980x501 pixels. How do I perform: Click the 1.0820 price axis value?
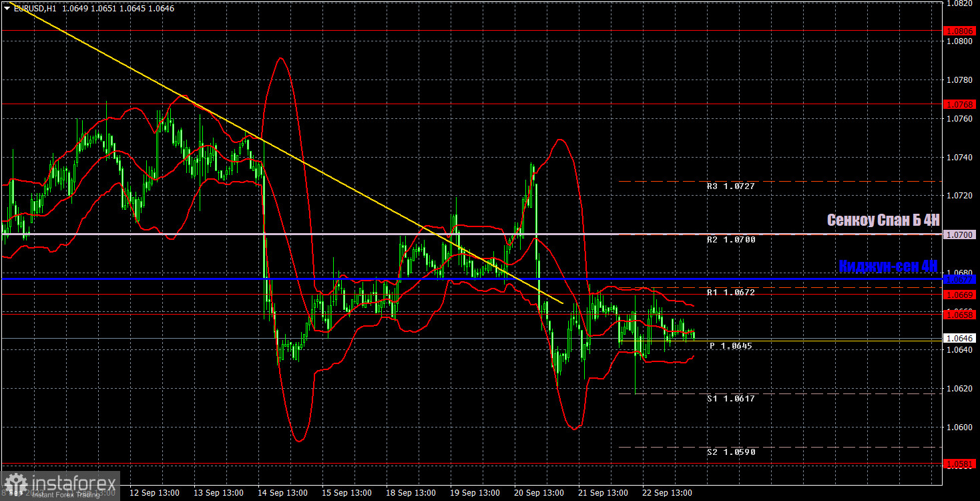click(960, 3)
